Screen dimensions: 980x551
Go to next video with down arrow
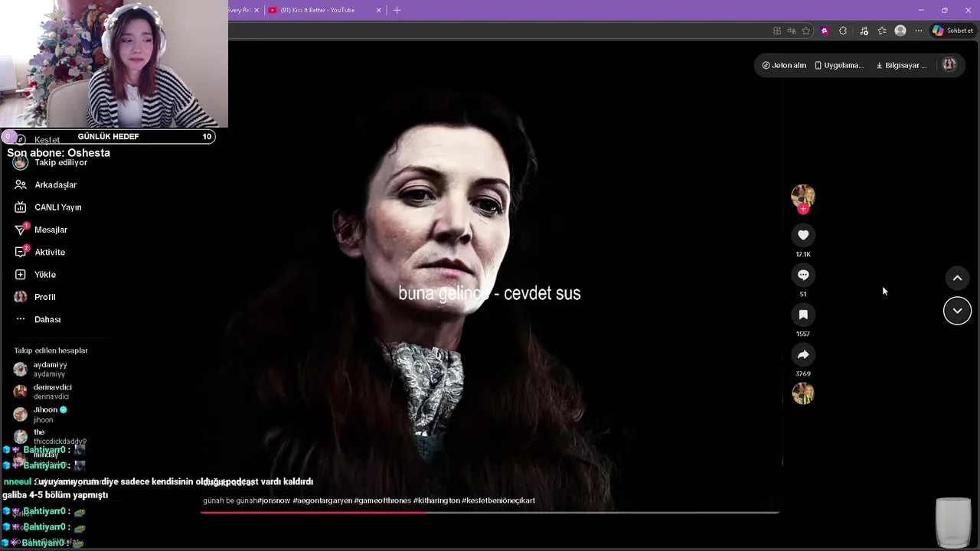click(x=957, y=311)
